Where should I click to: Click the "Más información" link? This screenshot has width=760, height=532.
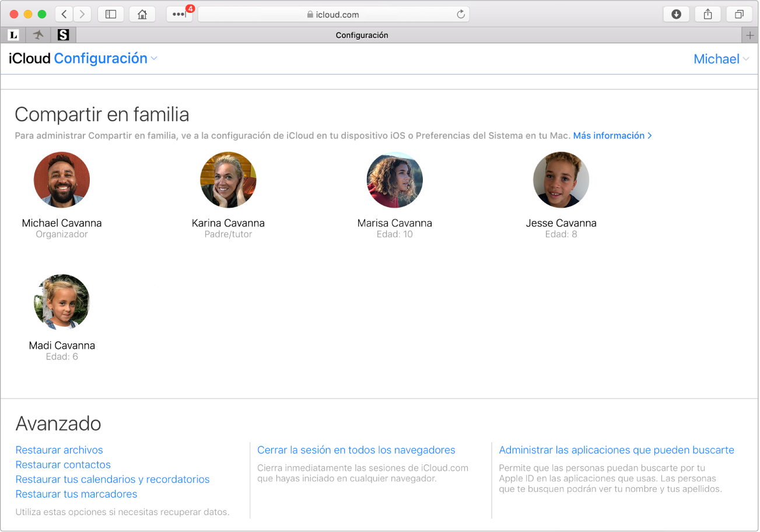click(x=608, y=135)
